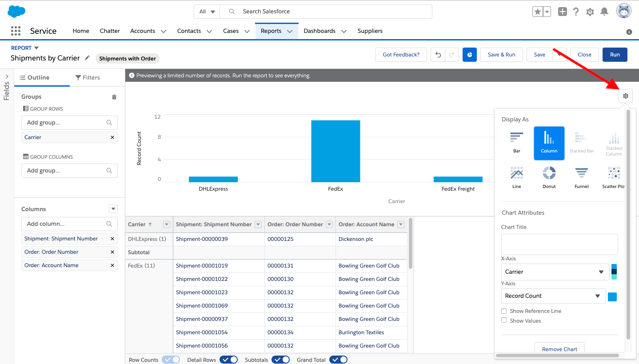Click the Got Feedback? button
The image size is (639, 364).
coord(401,55)
